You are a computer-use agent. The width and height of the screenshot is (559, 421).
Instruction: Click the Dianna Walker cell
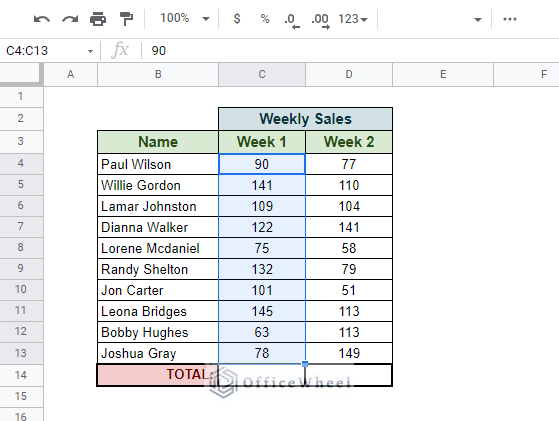(158, 227)
